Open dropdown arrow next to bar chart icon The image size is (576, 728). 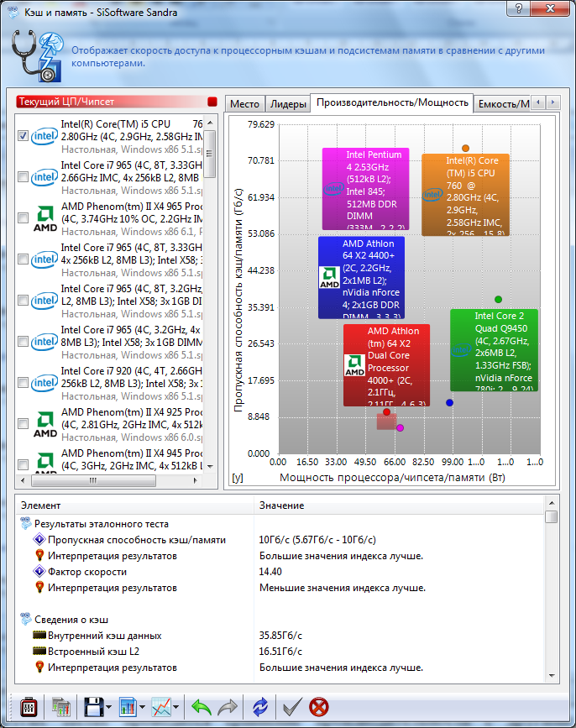pos(143,708)
